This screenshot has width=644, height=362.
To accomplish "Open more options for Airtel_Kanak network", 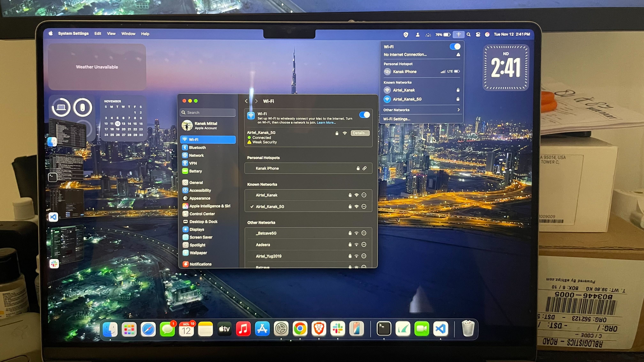I will coord(364,195).
